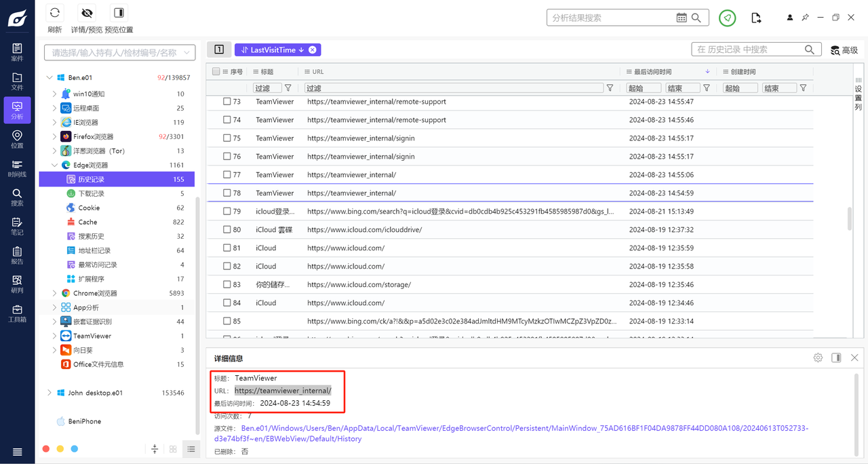Tick the checkbox for row 83
This screenshot has width=868, height=464.
(x=227, y=285)
